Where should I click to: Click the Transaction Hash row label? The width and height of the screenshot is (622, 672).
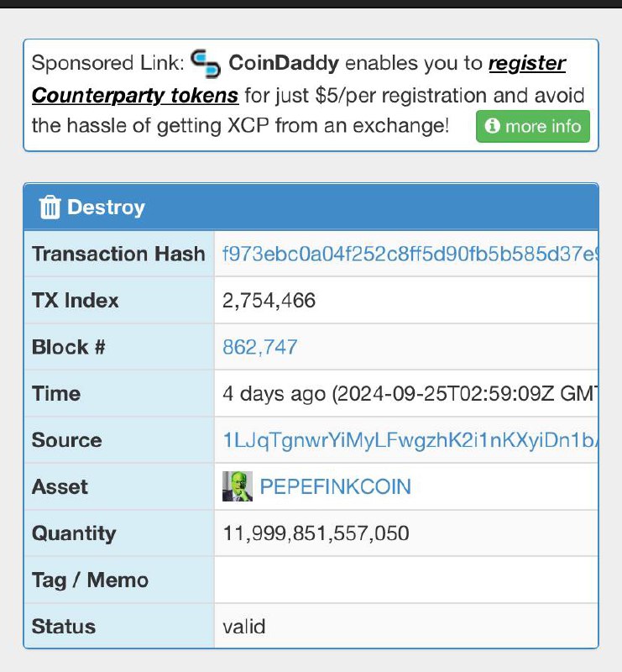pyautogui.click(x=118, y=254)
